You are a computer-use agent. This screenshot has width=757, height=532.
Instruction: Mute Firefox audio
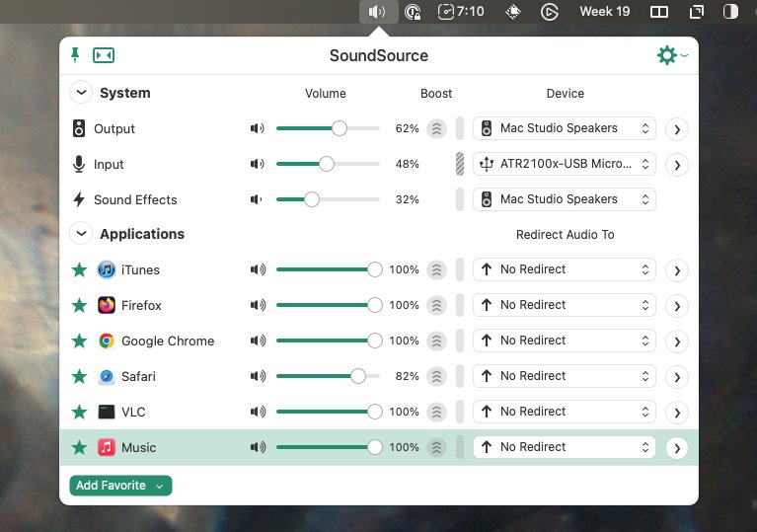258,305
